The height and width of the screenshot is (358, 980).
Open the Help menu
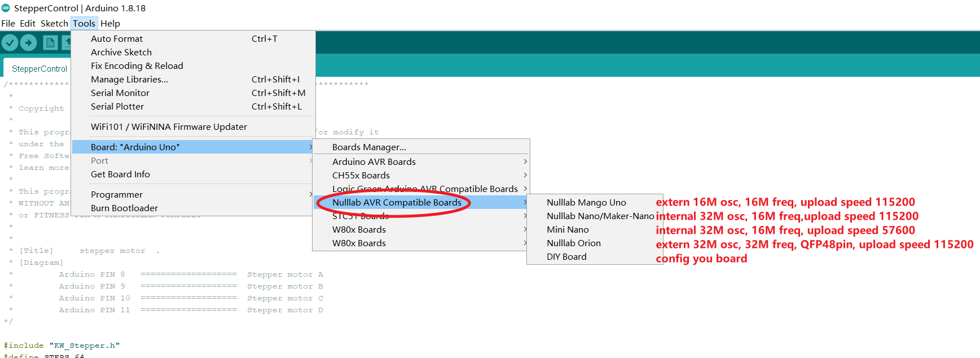coord(110,23)
